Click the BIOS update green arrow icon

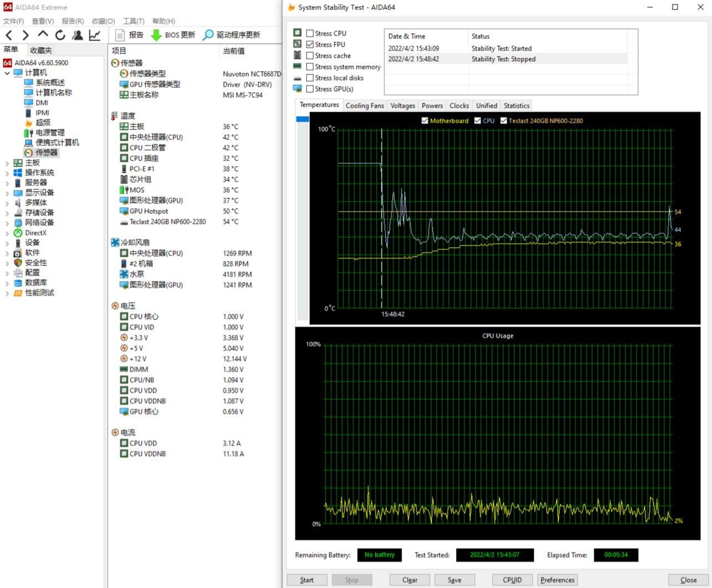[x=156, y=35]
